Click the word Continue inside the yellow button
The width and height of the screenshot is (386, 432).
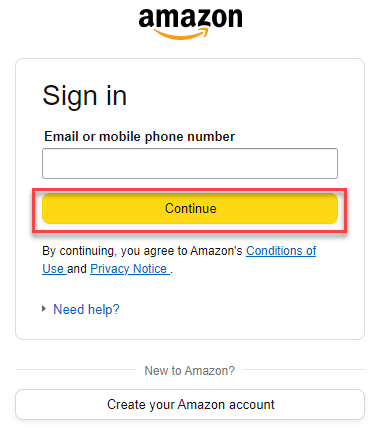click(191, 209)
